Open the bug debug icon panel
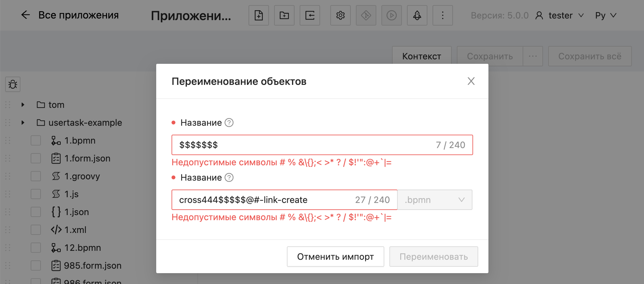Viewport: 644px width, 284px height. click(13, 84)
